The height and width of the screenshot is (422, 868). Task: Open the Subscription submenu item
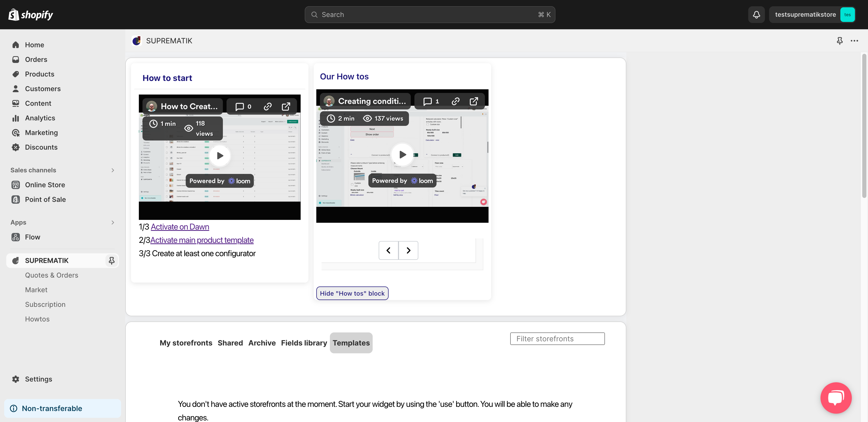pyautogui.click(x=45, y=304)
